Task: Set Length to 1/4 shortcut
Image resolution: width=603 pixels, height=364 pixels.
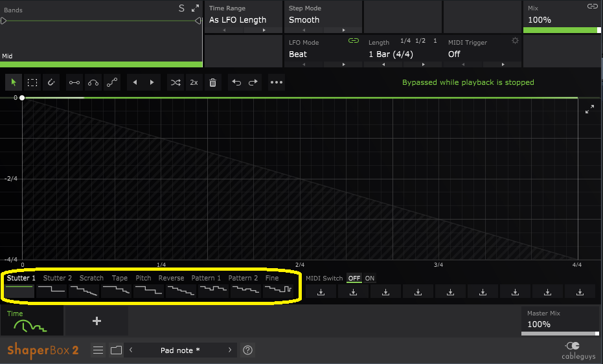Action: pyautogui.click(x=405, y=41)
